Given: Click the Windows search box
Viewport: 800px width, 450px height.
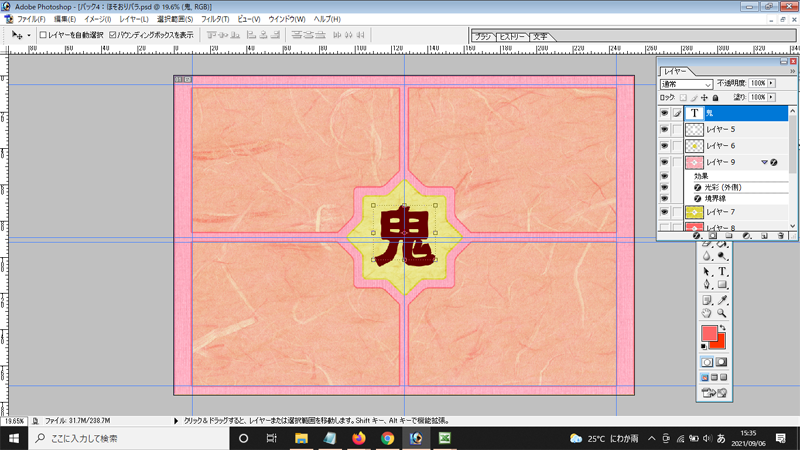Looking at the screenshot, I should 129,438.
